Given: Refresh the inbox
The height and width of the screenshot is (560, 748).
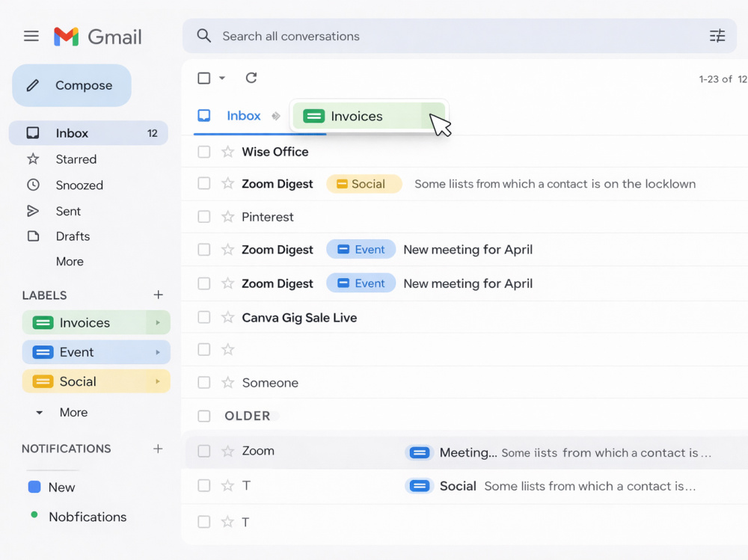Looking at the screenshot, I should pyautogui.click(x=251, y=78).
